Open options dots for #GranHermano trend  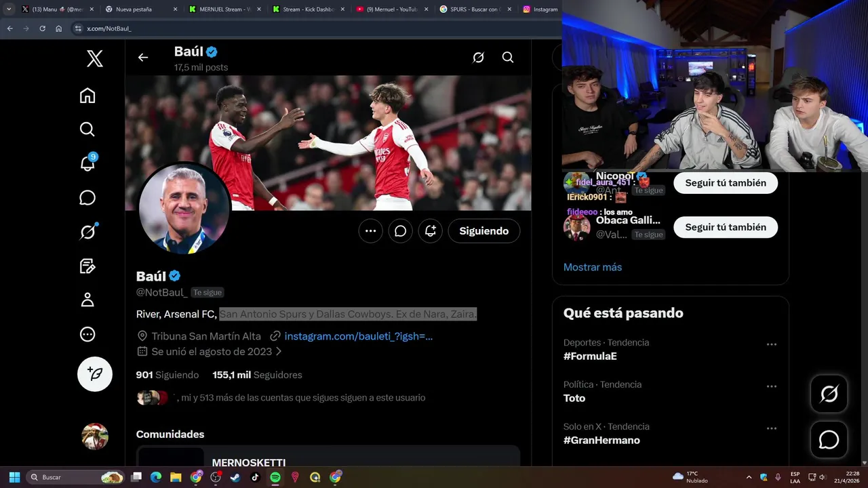coord(772,428)
